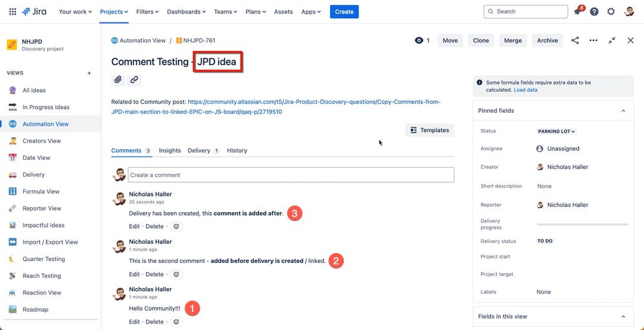Open the Import / Export View
644x330 pixels.
50,242
